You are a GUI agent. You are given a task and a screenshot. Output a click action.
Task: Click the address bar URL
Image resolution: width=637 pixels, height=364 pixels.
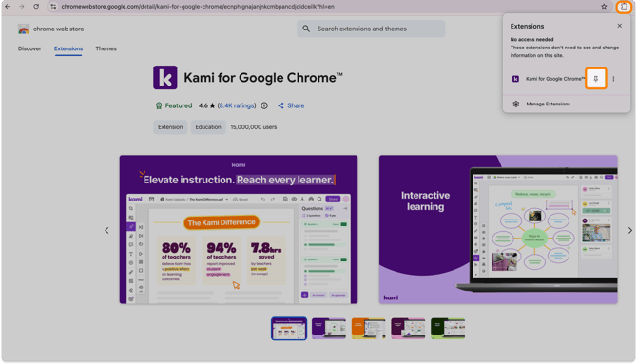(198, 6)
